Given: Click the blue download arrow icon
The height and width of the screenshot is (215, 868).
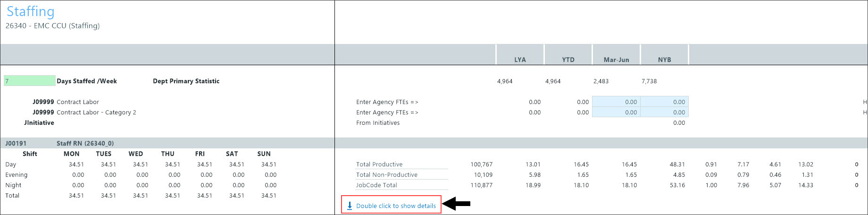Looking at the screenshot, I should click(x=350, y=206).
